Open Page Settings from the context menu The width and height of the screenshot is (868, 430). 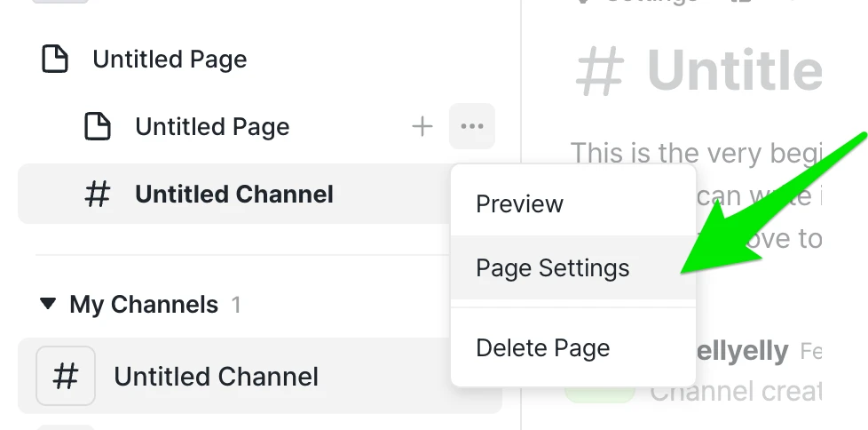(x=552, y=268)
